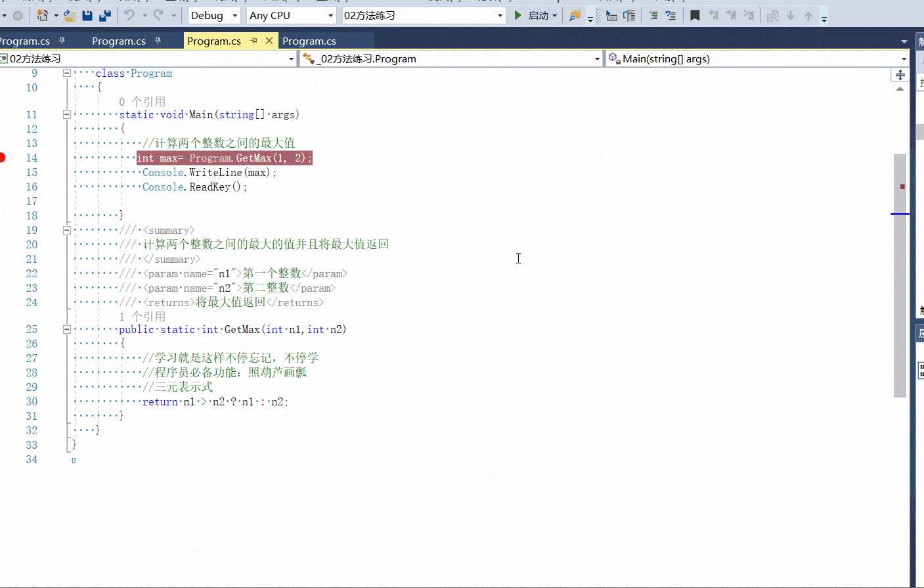Click the '//计算两个整数之间的最大值' comment

click(219, 143)
